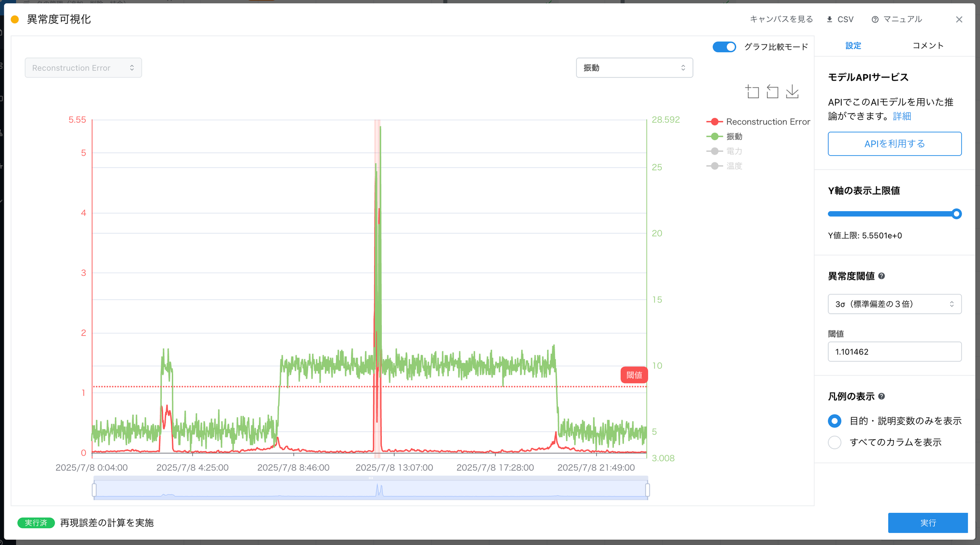Click help icon beside 凡例の表示
This screenshot has width=980, height=545.
click(x=882, y=396)
